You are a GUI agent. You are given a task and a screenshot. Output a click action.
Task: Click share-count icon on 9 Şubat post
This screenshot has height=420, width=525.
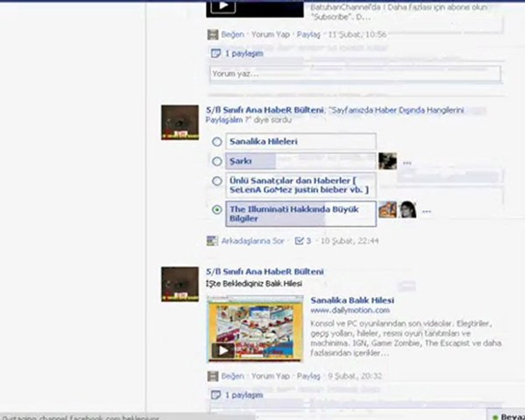pos(216,395)
